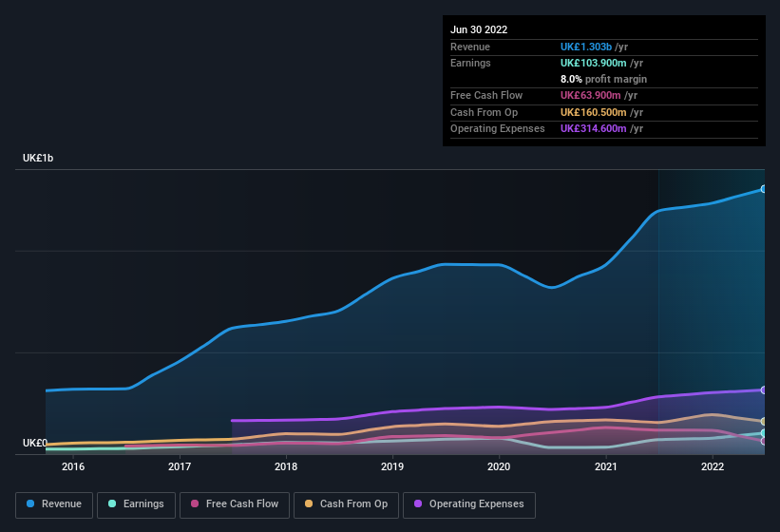780x532 pixels.
Task: Toggle Cash From Op legend item
Action: [x=345, y=504]
